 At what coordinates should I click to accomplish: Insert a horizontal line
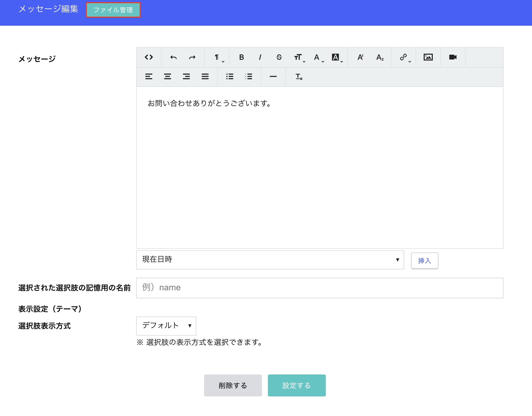tap(273, 77)
